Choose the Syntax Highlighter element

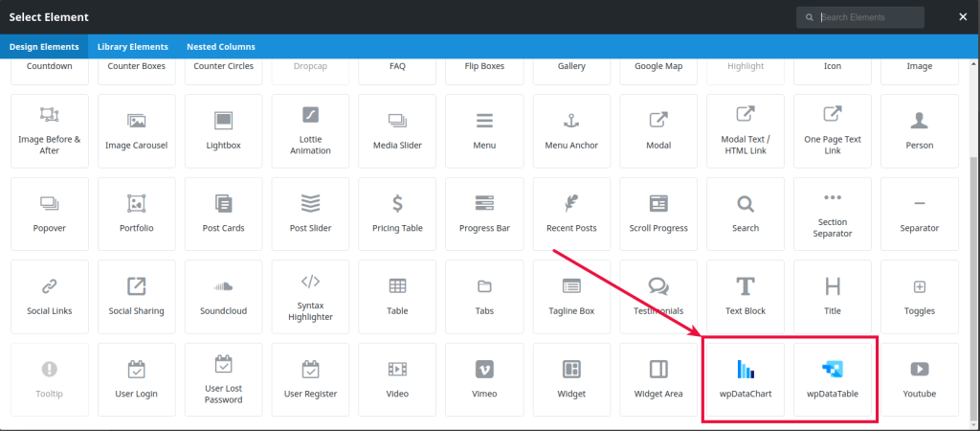[x=310, y=296]
